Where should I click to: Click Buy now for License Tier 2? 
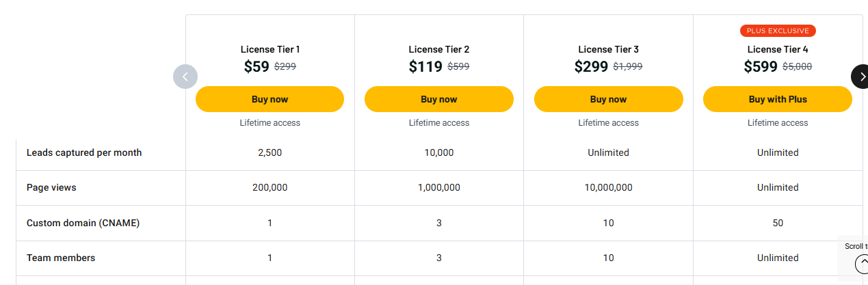point(439,99)
